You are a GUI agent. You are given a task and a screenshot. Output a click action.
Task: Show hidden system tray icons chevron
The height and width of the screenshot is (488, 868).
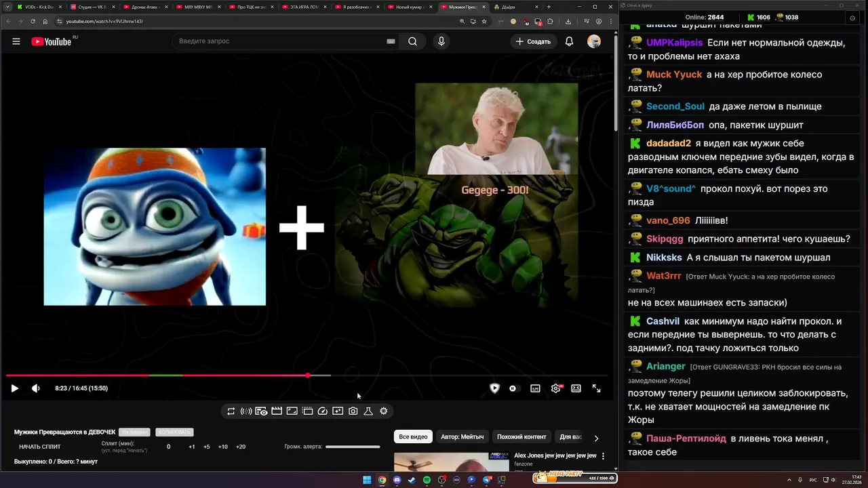click(x=789, y=480)
